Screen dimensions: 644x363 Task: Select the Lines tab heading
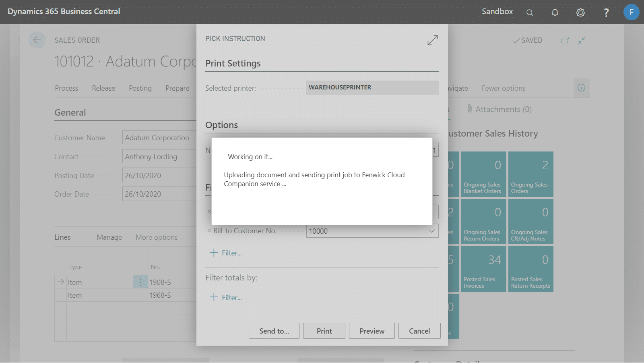pos(62,237)
